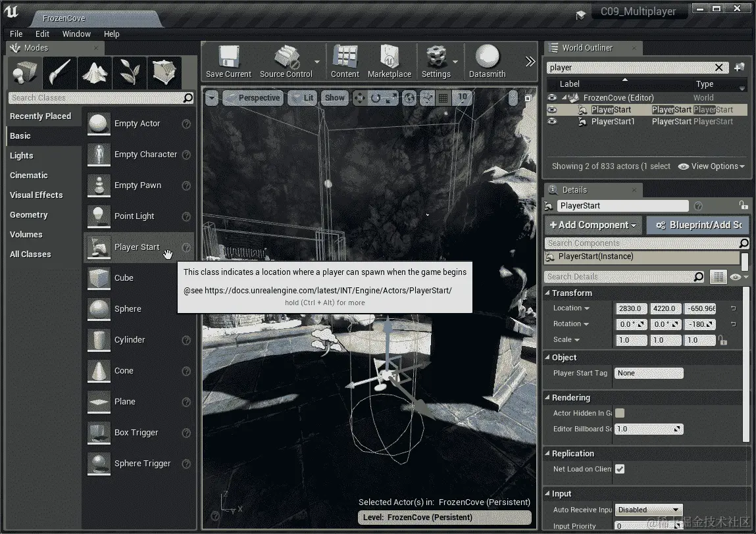Click the Show button in viewport
756x534 pixels.
pyautogui.click(x=335, y=99)
